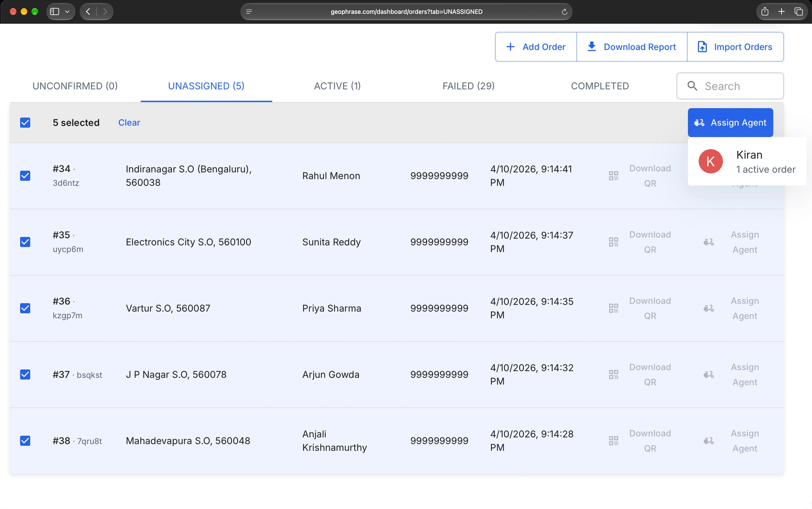Open a new Safari tab with the plus icon
This screenshot has height=509, width=812.
point(781,12)
